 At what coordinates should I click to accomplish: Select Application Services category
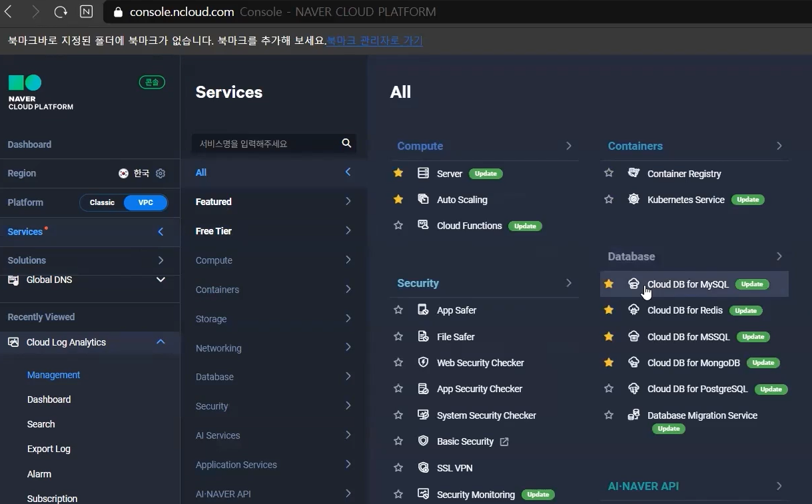pos(274,465)
